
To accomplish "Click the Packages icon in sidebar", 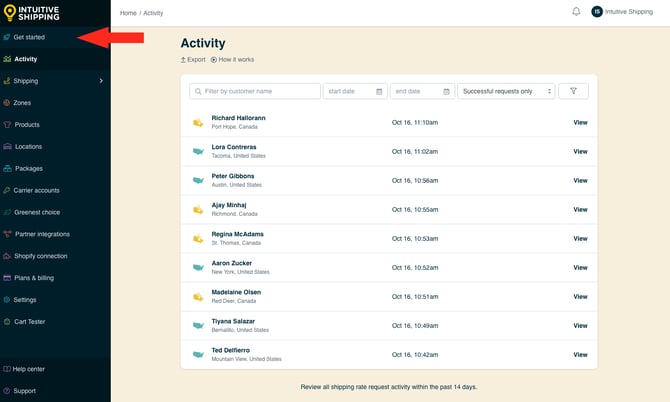I will pos(7,168).
